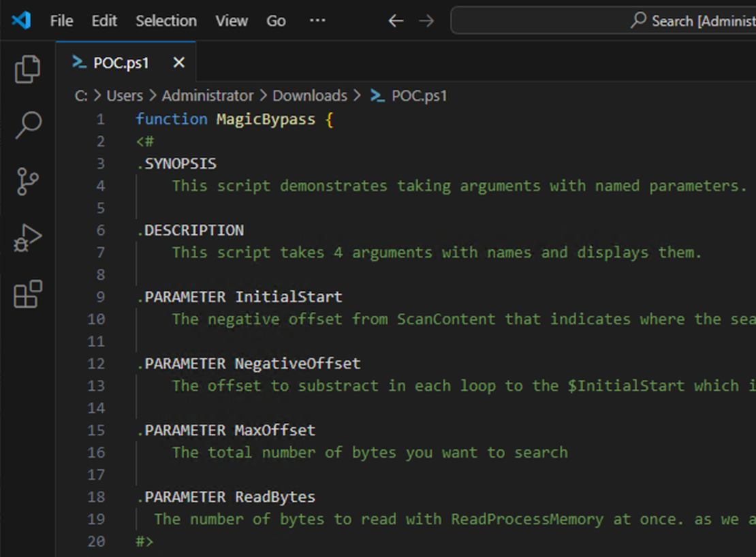Viewport: 756px width, 557px height.
Task: Click the Downloads breadcrumb segment
Action: coord(310,96)
